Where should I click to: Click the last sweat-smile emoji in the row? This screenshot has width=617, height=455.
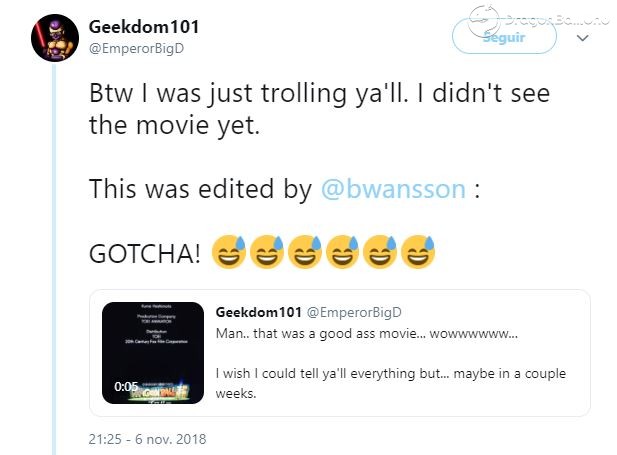coord(418,252)
